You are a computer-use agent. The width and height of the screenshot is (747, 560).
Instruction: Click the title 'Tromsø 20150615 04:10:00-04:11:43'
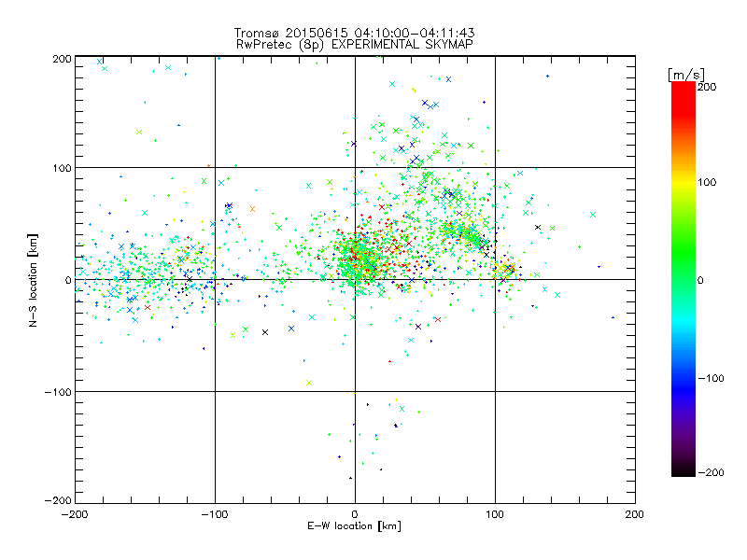(354, 33)
